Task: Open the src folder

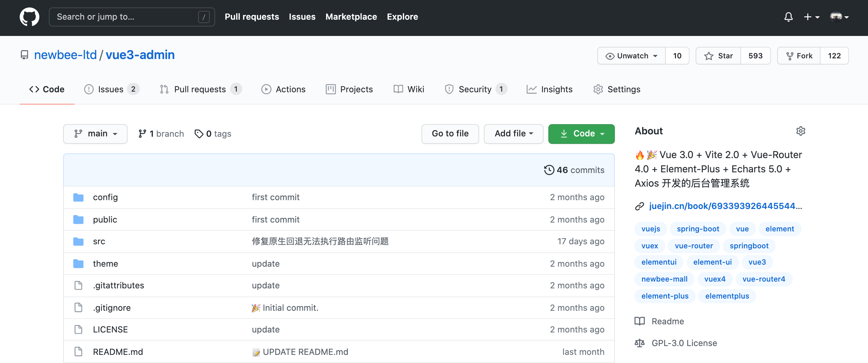Action: tap(99, 241)
